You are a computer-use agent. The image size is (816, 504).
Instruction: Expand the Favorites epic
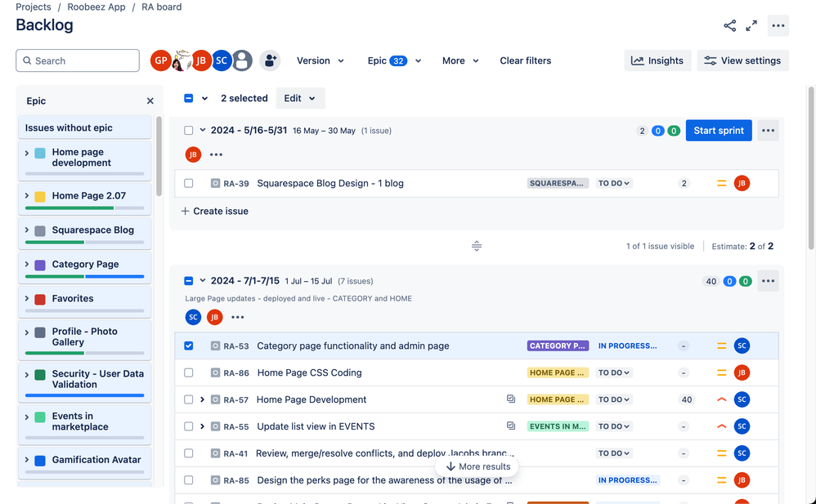click(x=26, y=298)
